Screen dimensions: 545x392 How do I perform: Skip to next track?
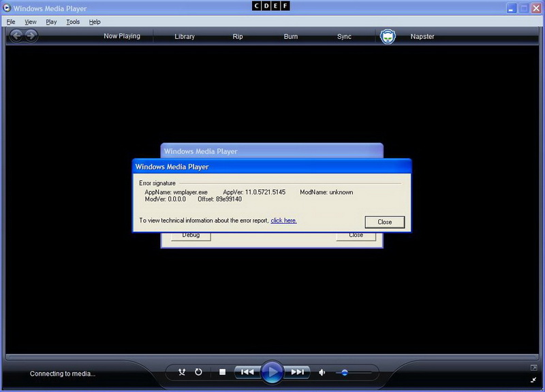tap(297, 372)
